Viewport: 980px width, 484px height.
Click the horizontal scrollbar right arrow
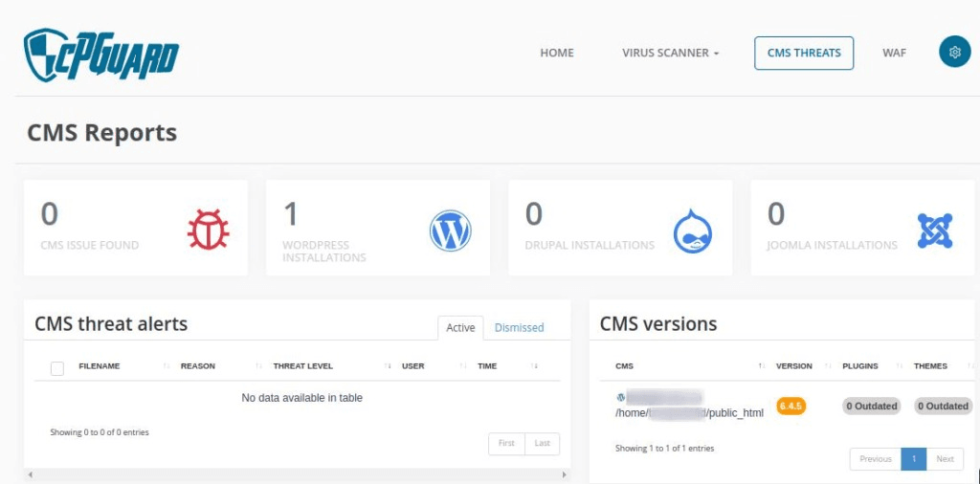pos(565,475)
